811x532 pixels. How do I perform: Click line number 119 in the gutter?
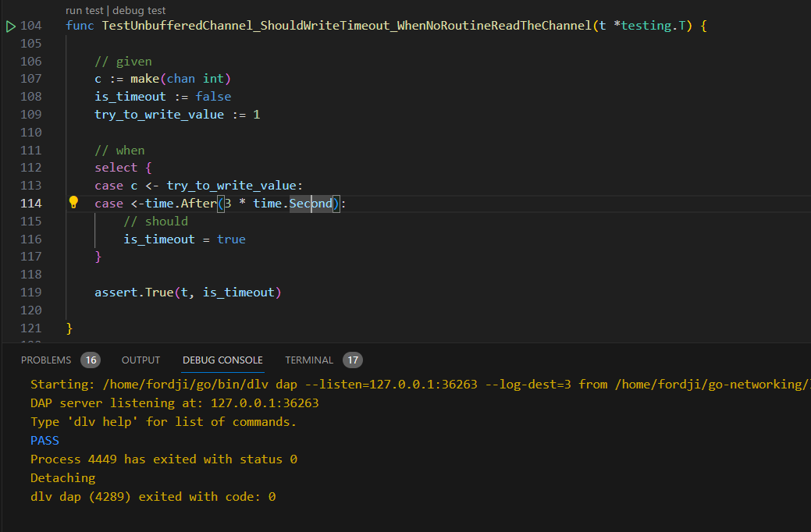(x=31, y=293)
